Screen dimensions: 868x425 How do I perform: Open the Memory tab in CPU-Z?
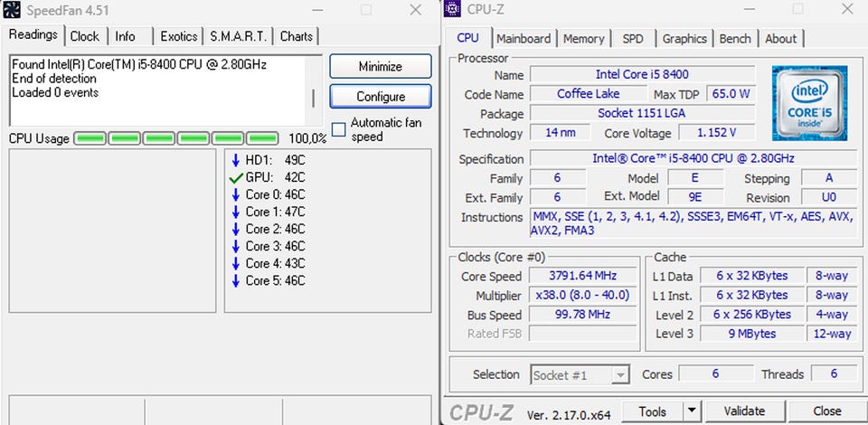[x=583, y=39]
